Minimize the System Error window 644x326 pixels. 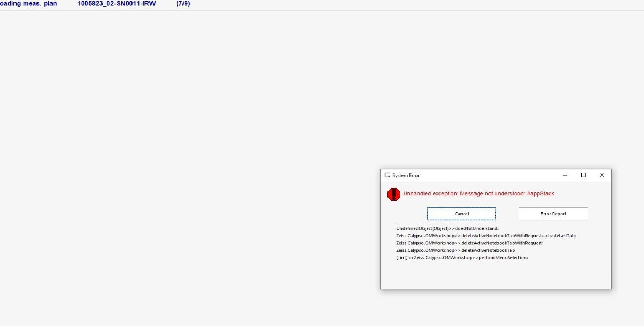[x=565, y=175]
